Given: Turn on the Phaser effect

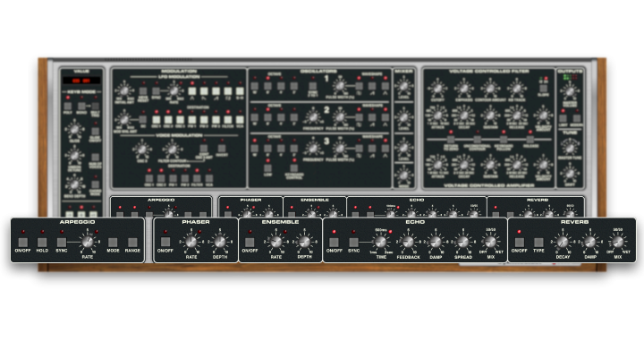Looking at the screenshot, I should coord(165,242).
